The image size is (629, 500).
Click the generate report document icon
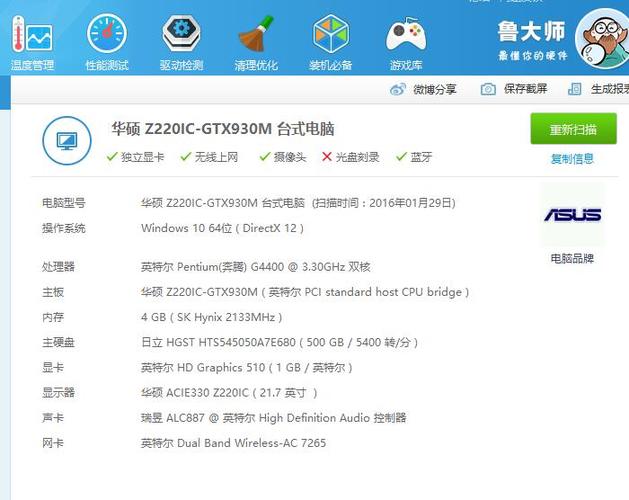point(574,89)
